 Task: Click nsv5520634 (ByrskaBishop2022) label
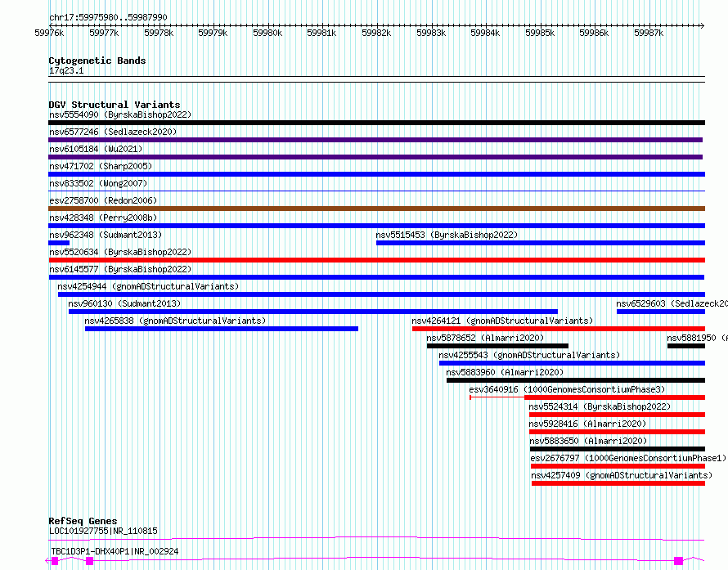[120, 252]
